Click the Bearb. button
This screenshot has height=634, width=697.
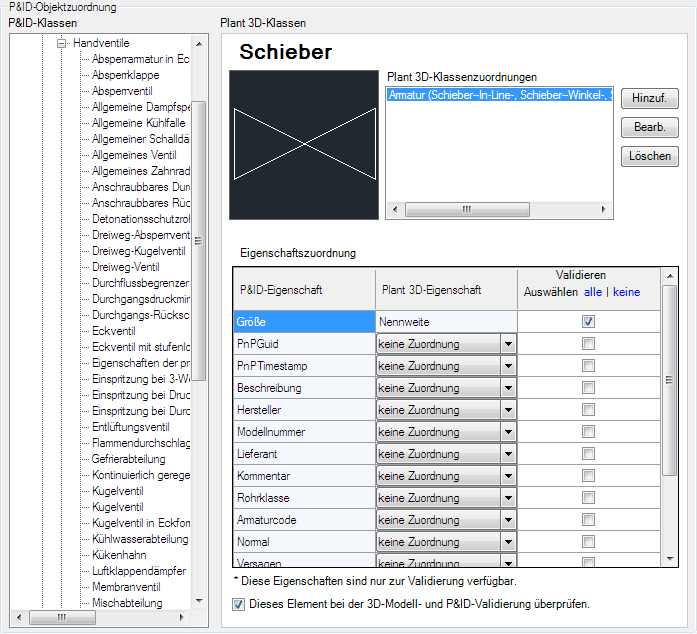pyautogui.click(x=649, y=128)
